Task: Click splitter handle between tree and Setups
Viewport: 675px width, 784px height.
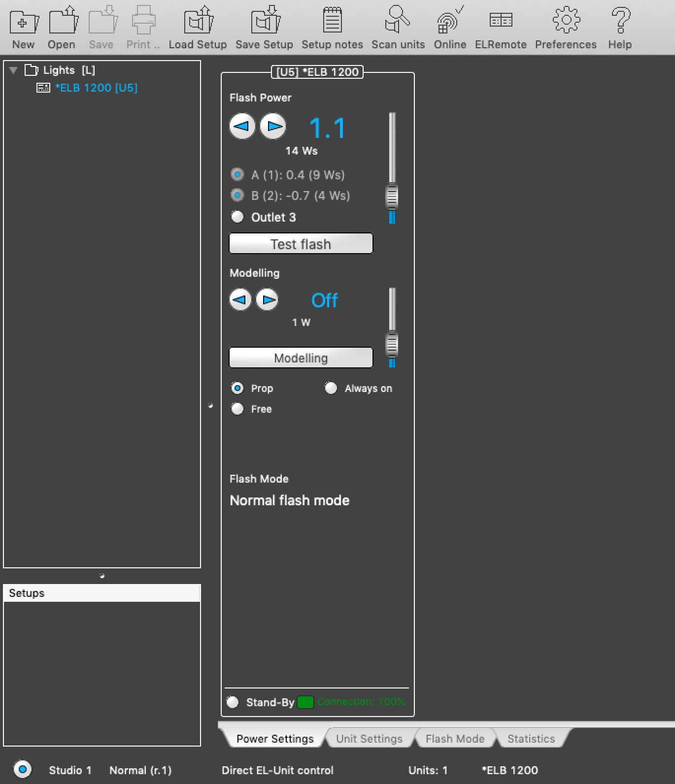Action: pos(102,576)
